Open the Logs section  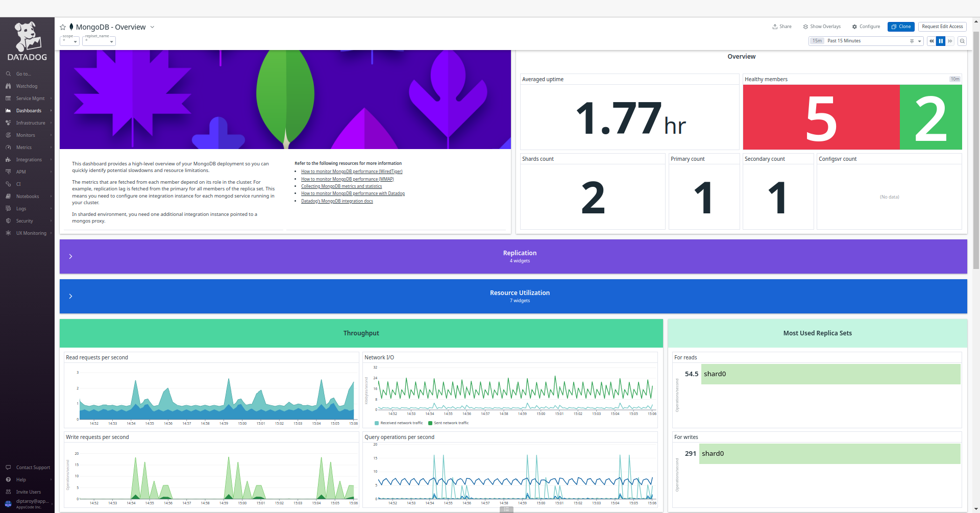[x=20, y=208]
